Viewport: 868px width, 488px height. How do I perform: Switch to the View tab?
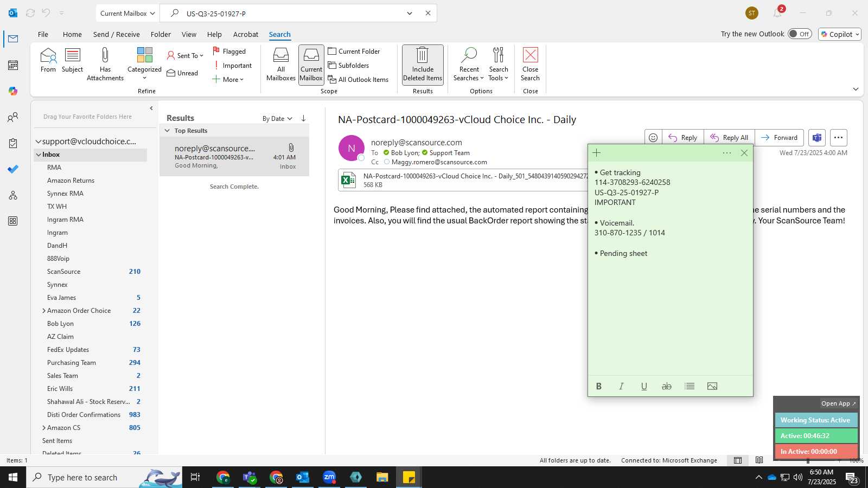[189, 34]
